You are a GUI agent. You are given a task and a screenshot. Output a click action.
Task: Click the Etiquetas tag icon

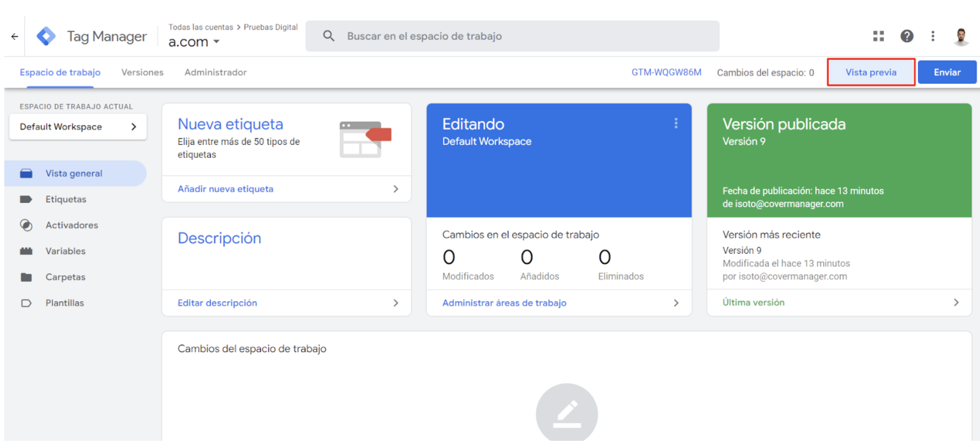tap(26, 199)
